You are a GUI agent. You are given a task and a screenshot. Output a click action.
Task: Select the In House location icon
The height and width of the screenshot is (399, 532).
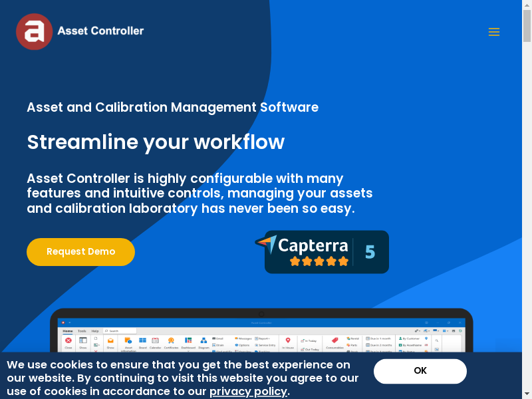(x=288, y=342)
